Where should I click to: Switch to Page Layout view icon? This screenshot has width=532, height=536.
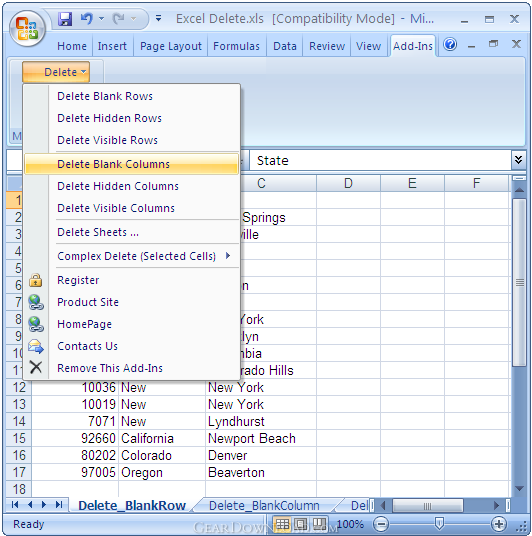[x=301, y=523]
